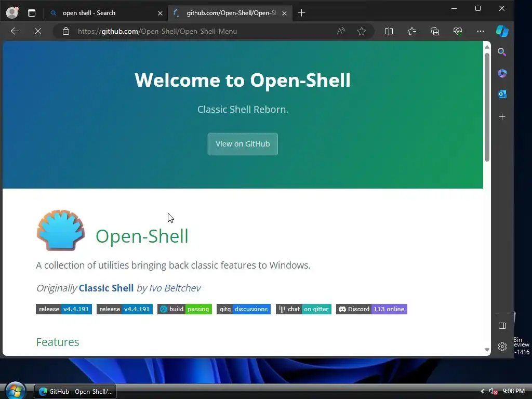Screen dimensions: 532x399
Task: Click the scrollbar up arrow
Action: (487, 47)
